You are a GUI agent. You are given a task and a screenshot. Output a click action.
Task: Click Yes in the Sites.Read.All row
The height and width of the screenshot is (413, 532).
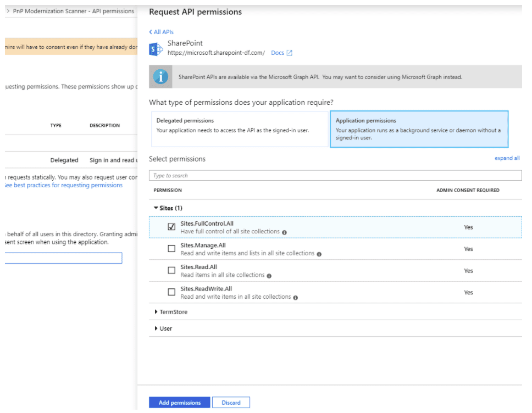tap(469, 271)
